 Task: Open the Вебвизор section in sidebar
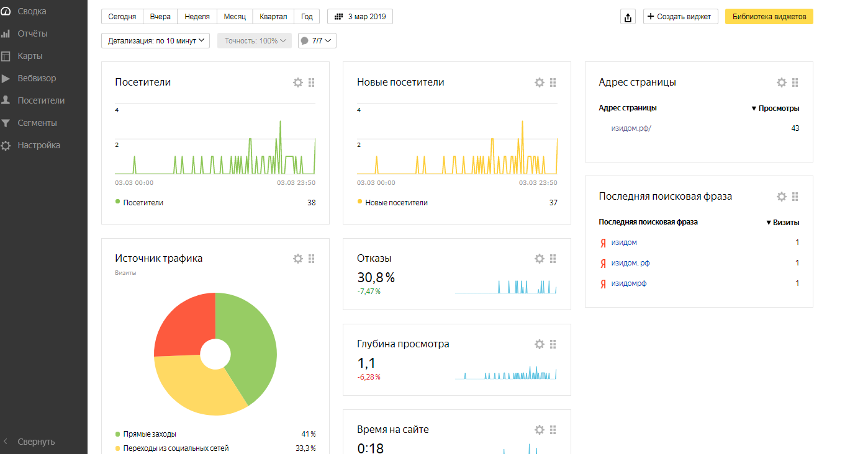(x=37, y=78)
